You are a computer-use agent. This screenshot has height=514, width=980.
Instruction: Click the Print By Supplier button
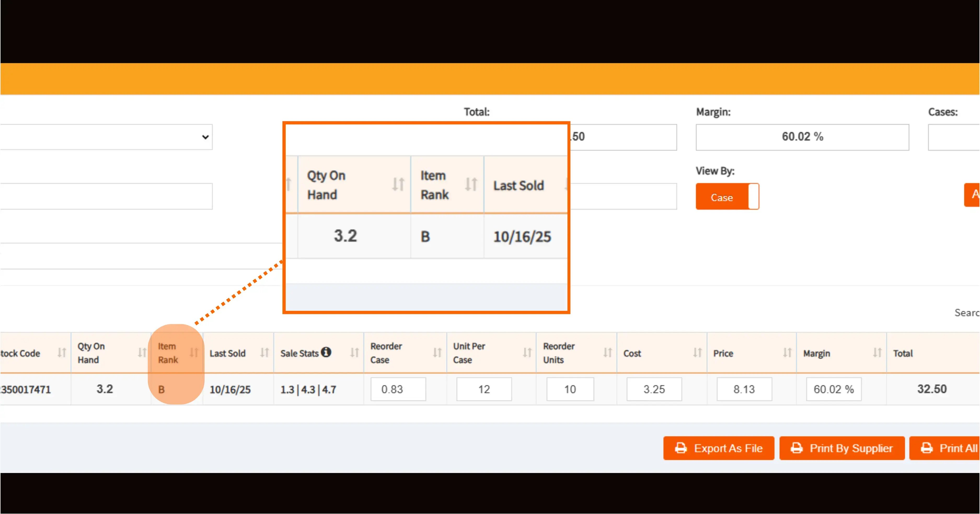(x=842, y=448)
